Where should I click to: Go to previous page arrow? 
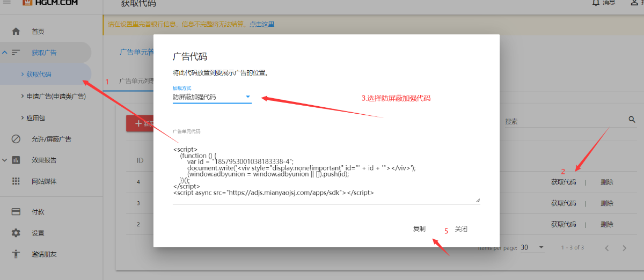(607, 248)
